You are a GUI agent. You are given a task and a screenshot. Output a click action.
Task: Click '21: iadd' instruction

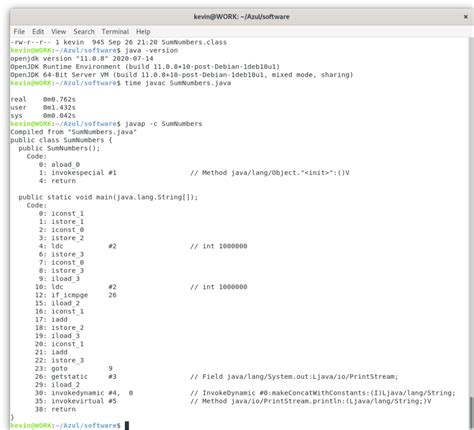[x=51, y=352]
